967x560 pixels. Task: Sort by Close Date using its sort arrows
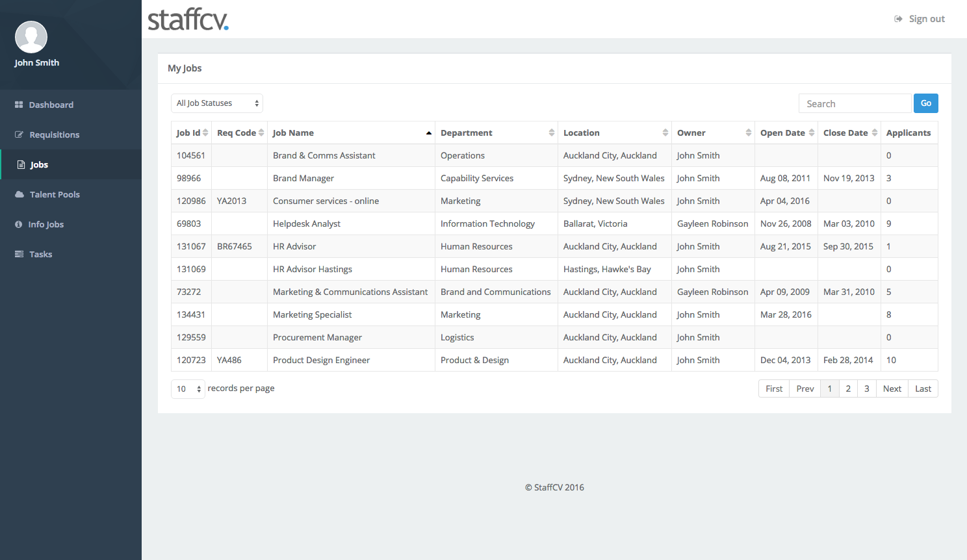point(875,133)
